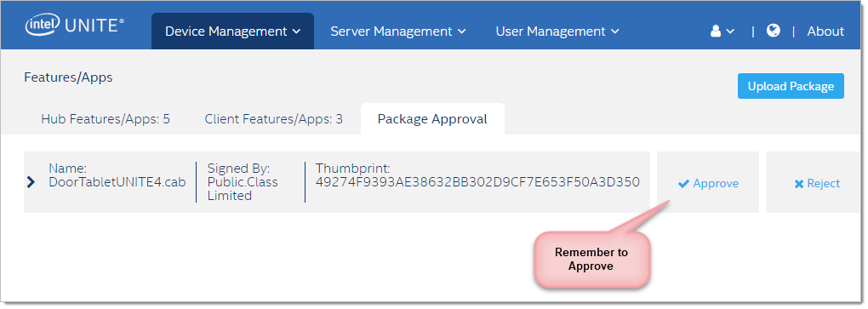Select the Package Approval tab

432,119
